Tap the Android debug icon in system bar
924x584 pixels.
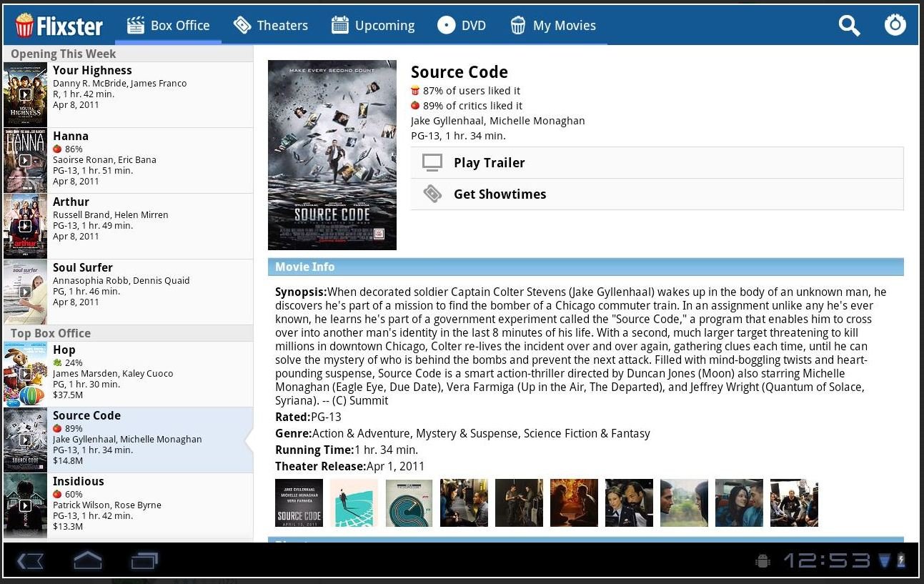pos(763,560)
